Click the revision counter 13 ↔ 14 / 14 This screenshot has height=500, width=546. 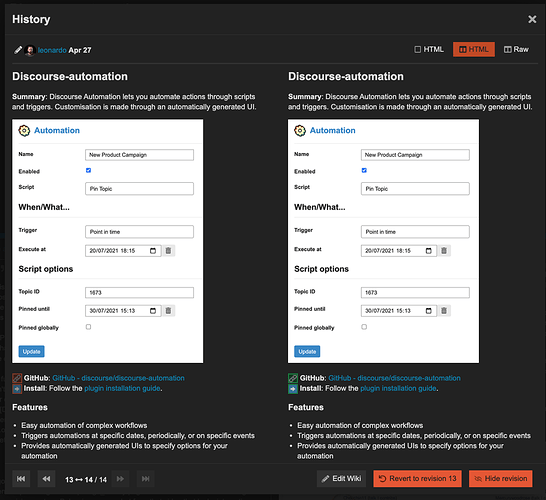pyautogui.click(x=86, y=479)
